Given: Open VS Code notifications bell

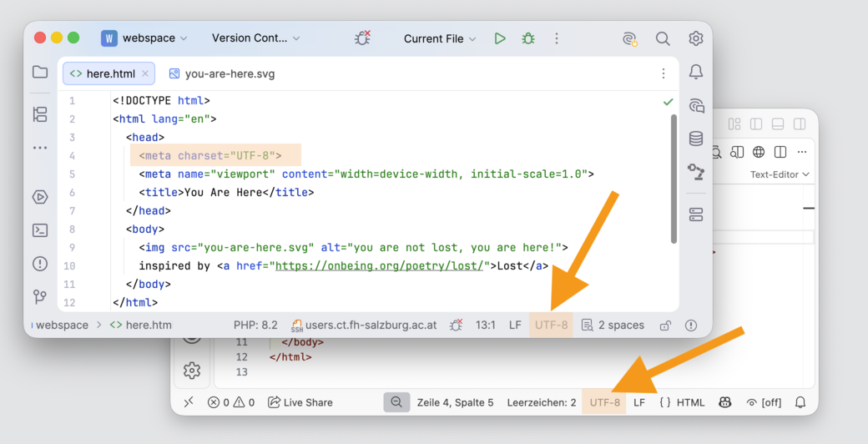Looking at the screenshot, I should pyautogui.click(x=800, y=402).
